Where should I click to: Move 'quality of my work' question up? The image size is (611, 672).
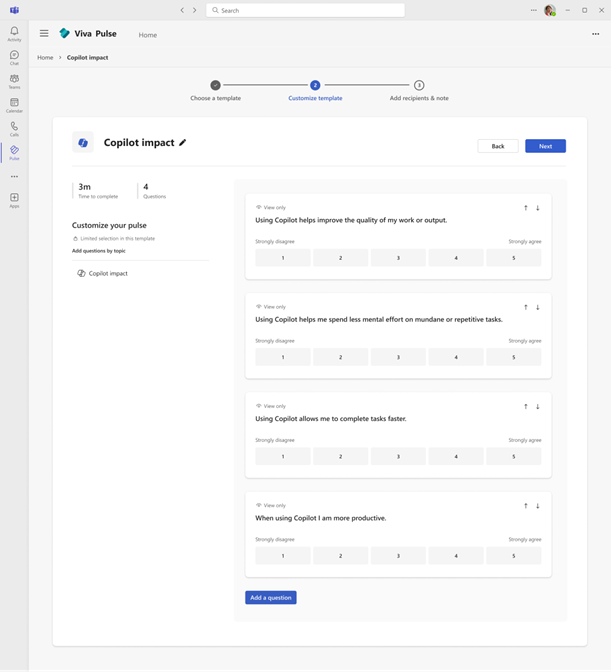click(526, 208)
